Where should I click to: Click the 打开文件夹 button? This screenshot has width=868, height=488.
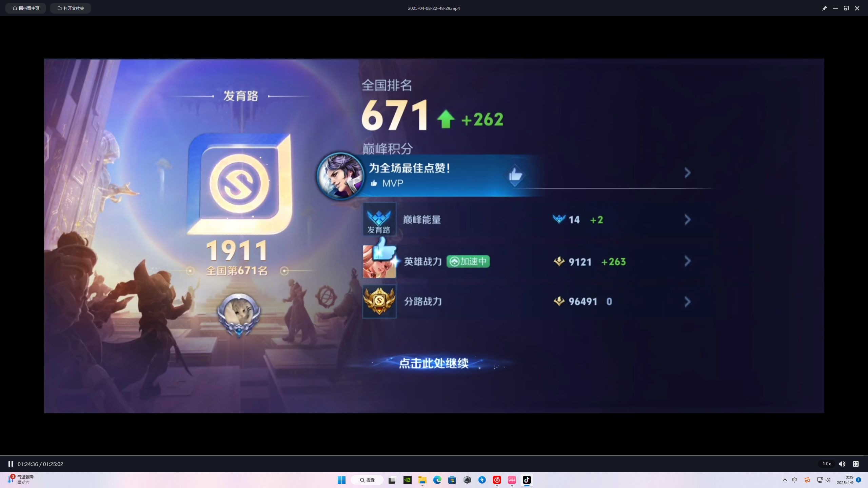tap(71, 8)
